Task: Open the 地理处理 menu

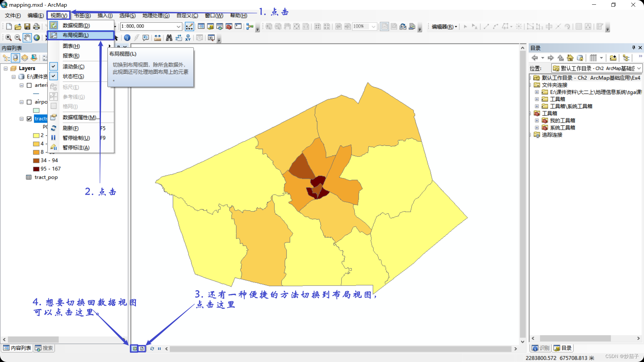Action: click(x=156, y=15)
